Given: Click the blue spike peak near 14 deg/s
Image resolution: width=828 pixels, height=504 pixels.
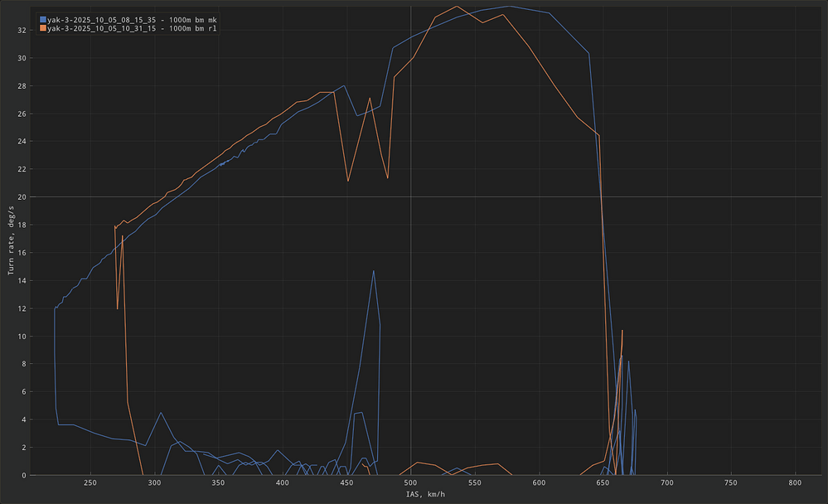Looking at the screenshot, I should (374, 270).
